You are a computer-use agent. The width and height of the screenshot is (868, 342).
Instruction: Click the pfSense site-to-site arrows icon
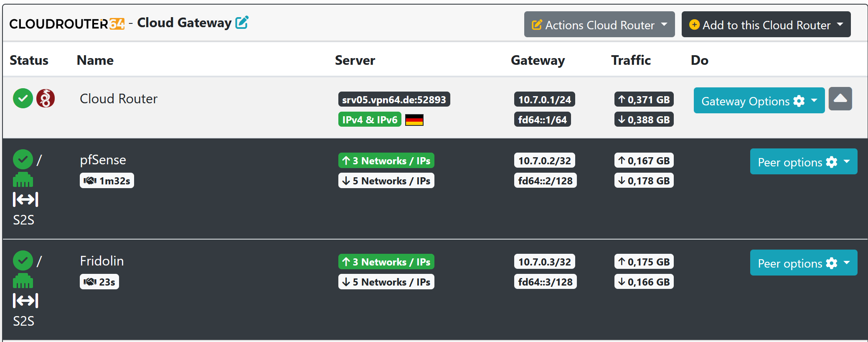coord(25,199)
